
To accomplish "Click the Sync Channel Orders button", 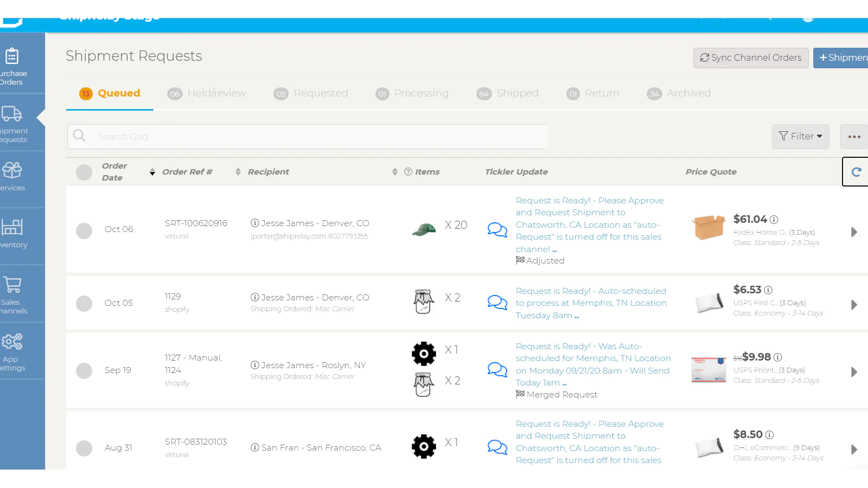I will (x=751, y=58).
